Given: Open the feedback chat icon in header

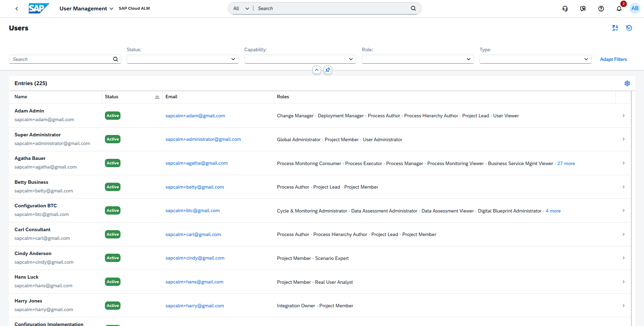Looking at the screenshot, I should [x=583, y=9].
